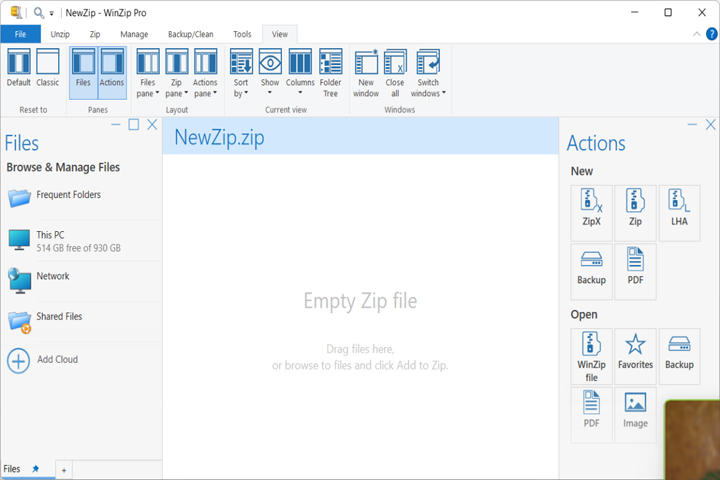Open a WinZip file from the Actions pane
The height and width of the screenshot is (480, 720).
coord(591,356)
